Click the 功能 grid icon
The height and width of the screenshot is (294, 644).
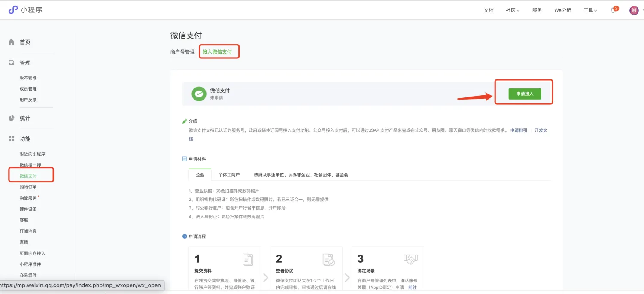point(12,139)
